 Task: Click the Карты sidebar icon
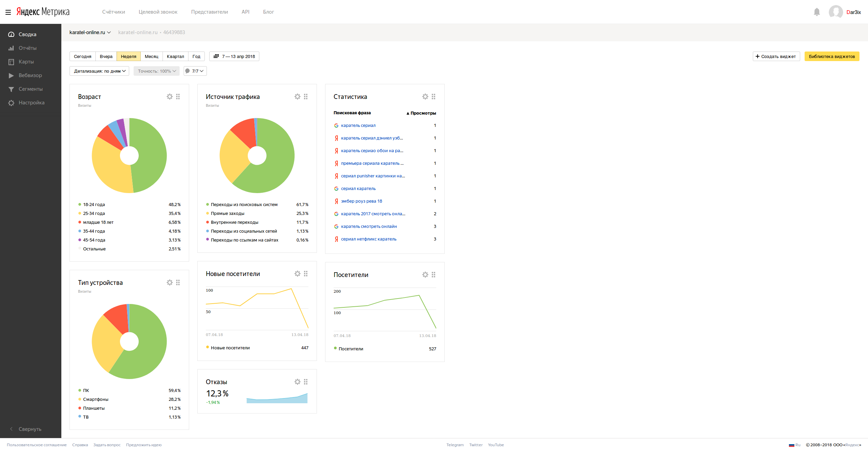(x=11, y=62)
